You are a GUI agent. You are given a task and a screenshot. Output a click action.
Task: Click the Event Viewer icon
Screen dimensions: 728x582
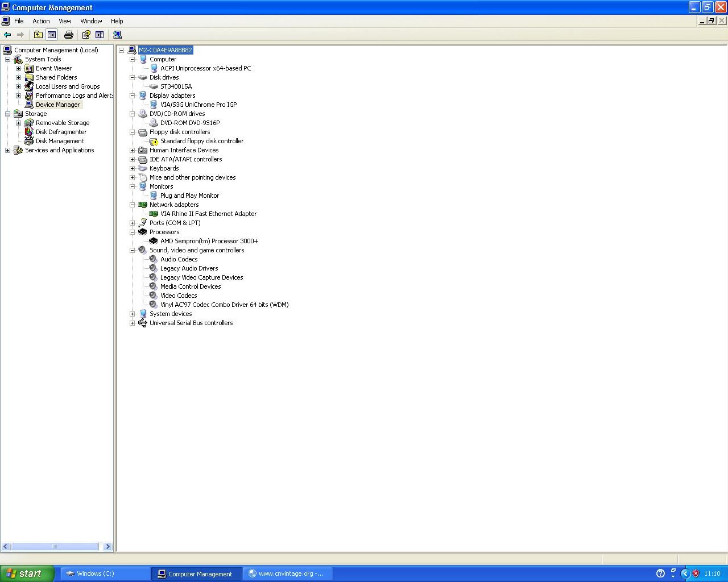[29, 68]
